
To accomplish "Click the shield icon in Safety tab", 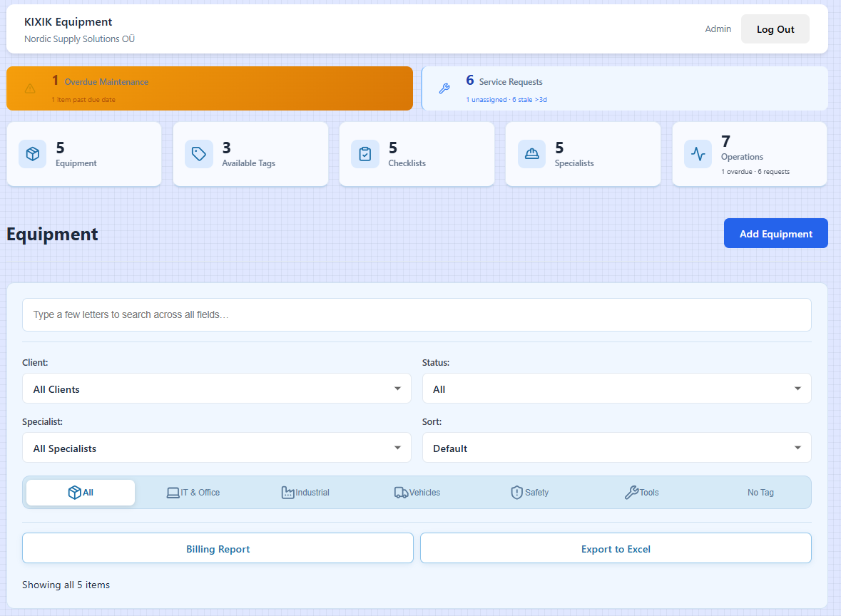I will coord(516,493).
